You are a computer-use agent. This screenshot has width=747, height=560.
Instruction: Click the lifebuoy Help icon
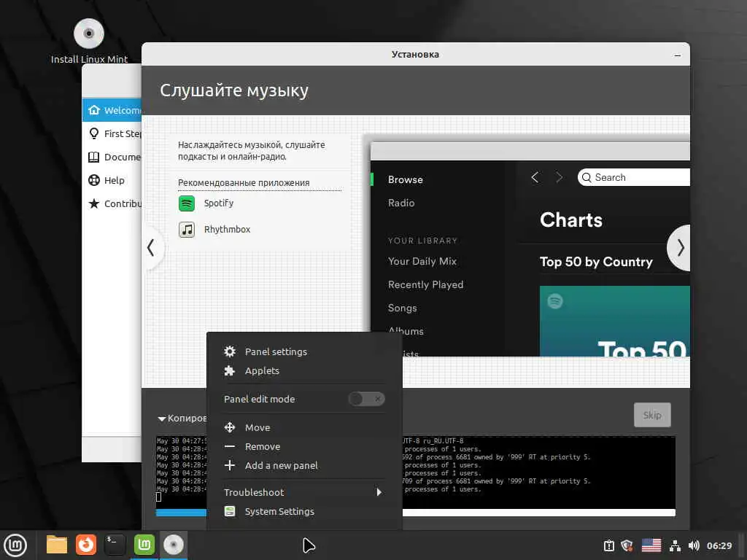coord(94,180)
